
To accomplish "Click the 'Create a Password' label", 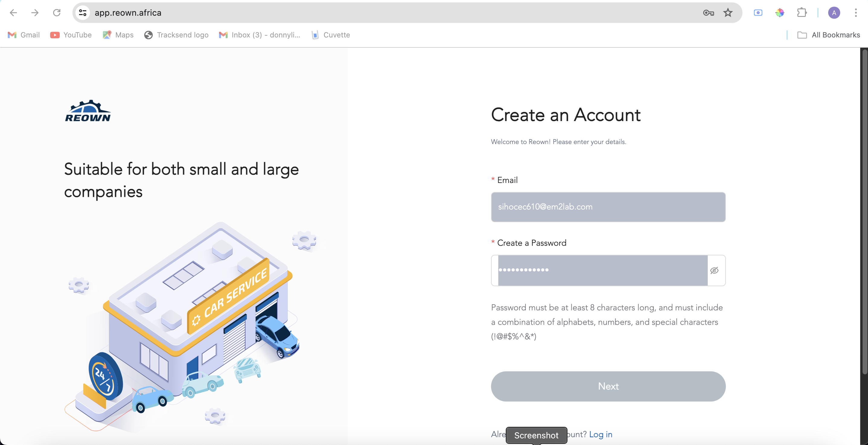I will pyautogui.click(x=531, y=243).
